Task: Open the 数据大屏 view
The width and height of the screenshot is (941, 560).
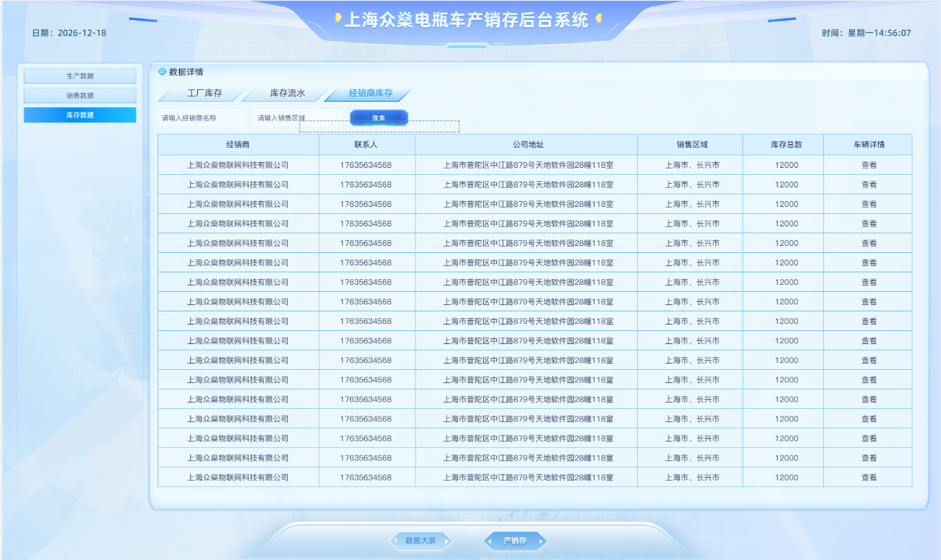Action: pos(421,540)
